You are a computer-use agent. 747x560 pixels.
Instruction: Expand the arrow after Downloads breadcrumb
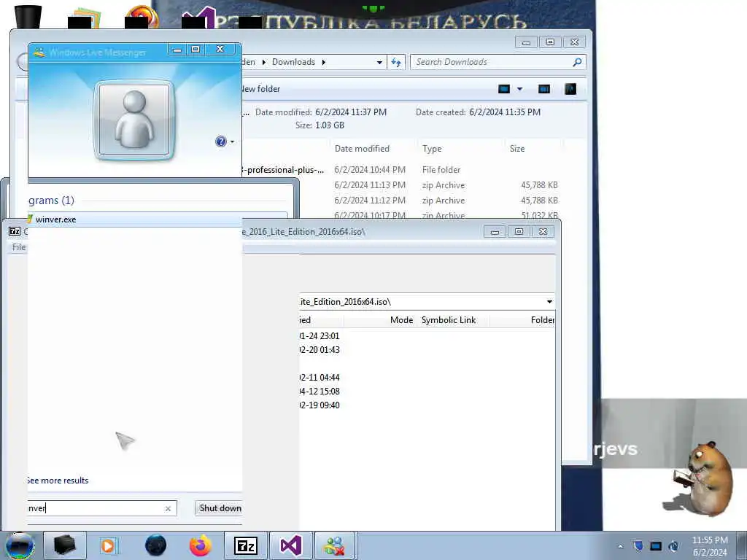(x=323, y=63)
